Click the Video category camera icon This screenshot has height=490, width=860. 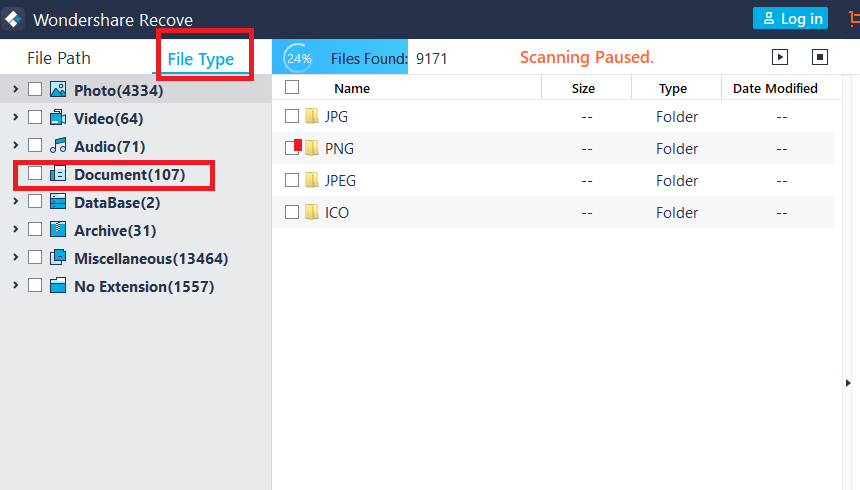pos(58,117)
